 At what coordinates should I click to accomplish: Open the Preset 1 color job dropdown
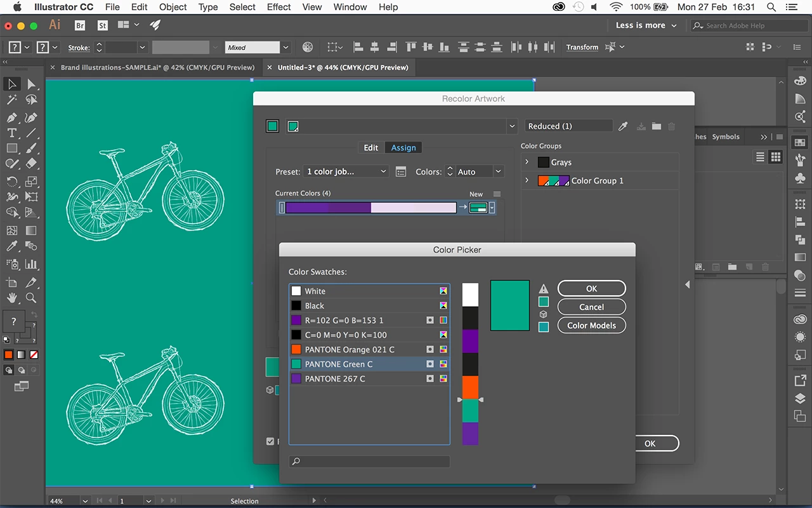pyautogui.click(x=346, y=171)
